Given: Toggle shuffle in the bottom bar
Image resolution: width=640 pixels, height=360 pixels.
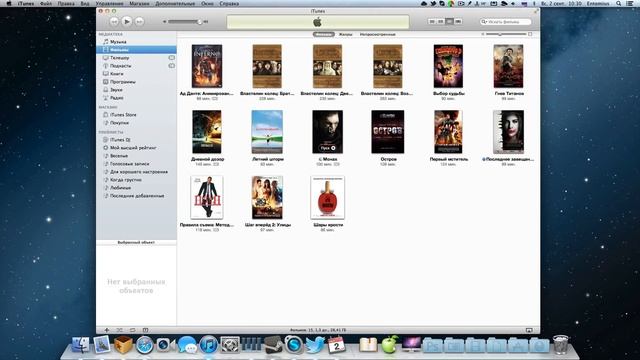Looking at the screenshot, I should pyautogui.click(x=119, y=330).
